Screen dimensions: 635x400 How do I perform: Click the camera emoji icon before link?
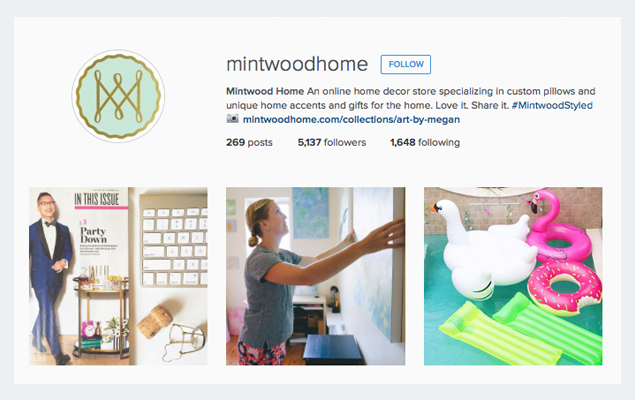[x=232, y=119]
